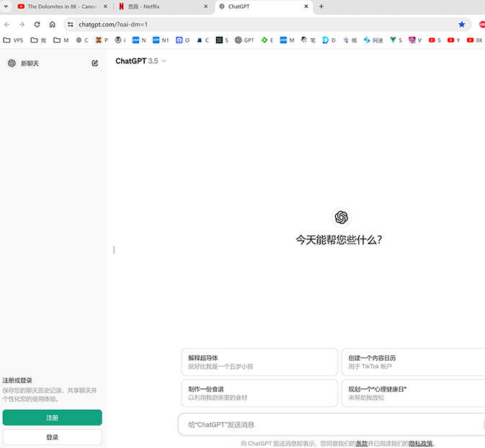Viewport: 485px width, 448px height.
Task: Open the 8K YouTube bookmark
Action: (x=475, y=40)
